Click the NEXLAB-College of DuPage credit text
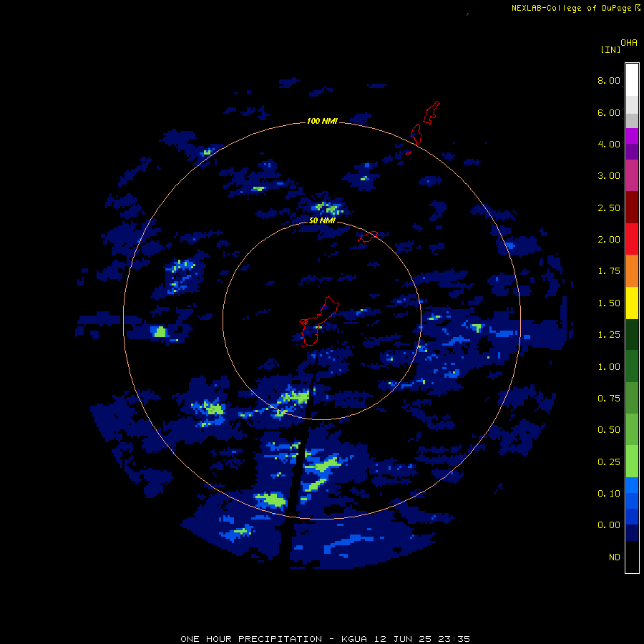This screenshot has width=644, height=644. (x=575, y=8)
